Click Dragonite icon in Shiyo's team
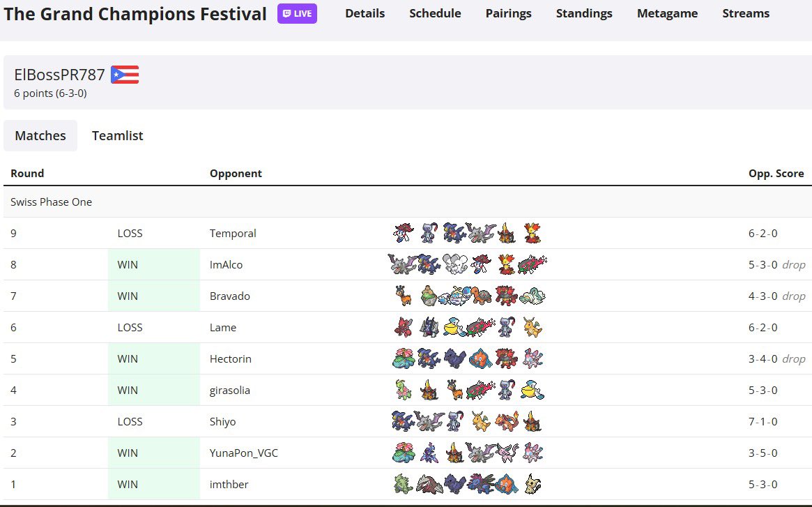Screen dimensions: 812x507 coord(480,421)
